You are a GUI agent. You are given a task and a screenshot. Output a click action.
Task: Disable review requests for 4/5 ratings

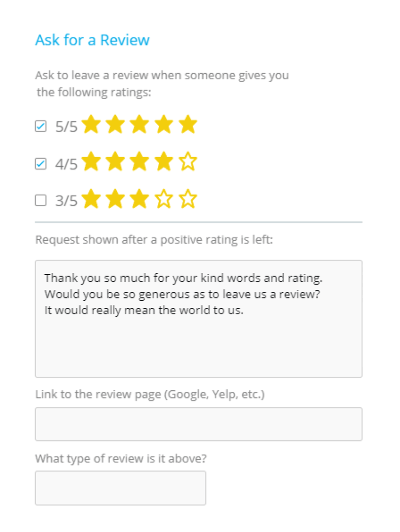point(40,163)
